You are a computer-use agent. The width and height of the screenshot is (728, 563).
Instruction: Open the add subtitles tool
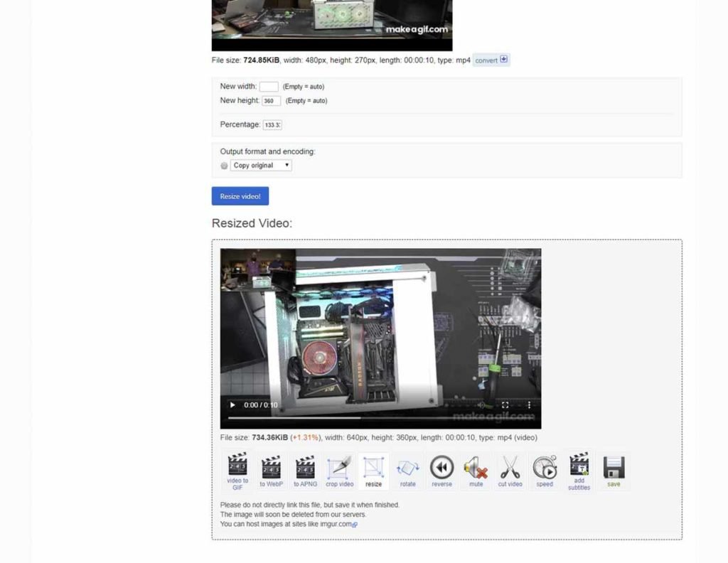click(579, 471)
